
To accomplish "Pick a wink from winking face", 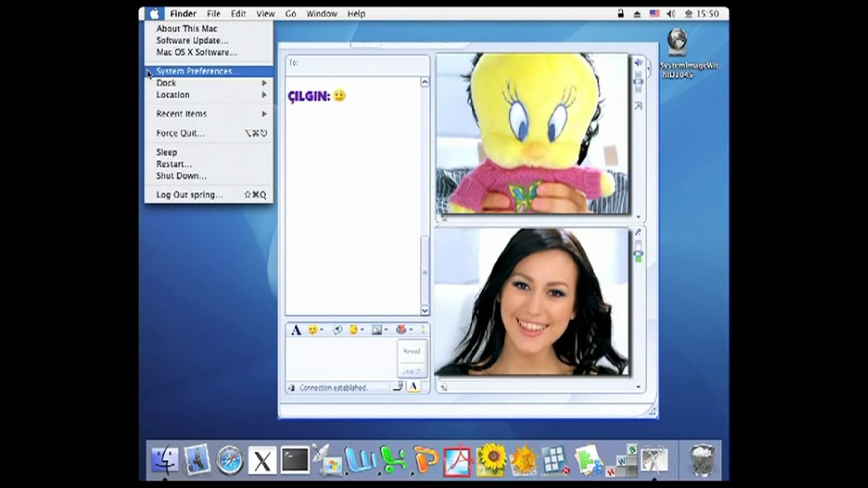I will (353, 330).
